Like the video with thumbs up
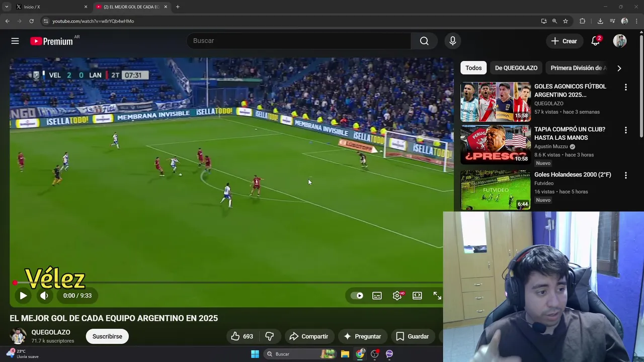Screen dimensions: 644x362 click(242, 336)
